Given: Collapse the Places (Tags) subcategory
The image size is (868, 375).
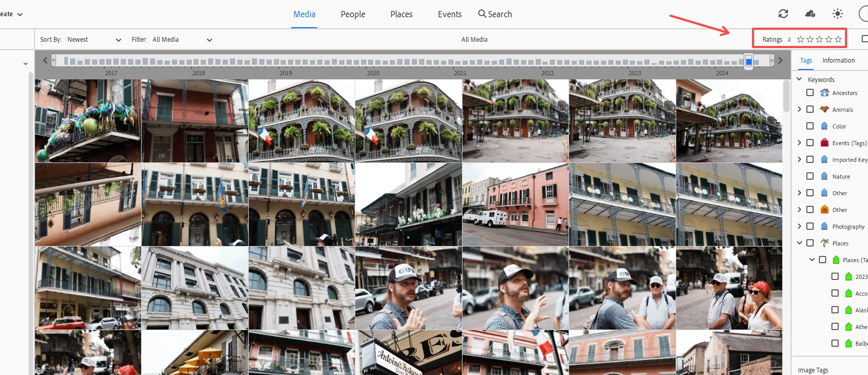Looking at the screenshot, I should [812, 260].
